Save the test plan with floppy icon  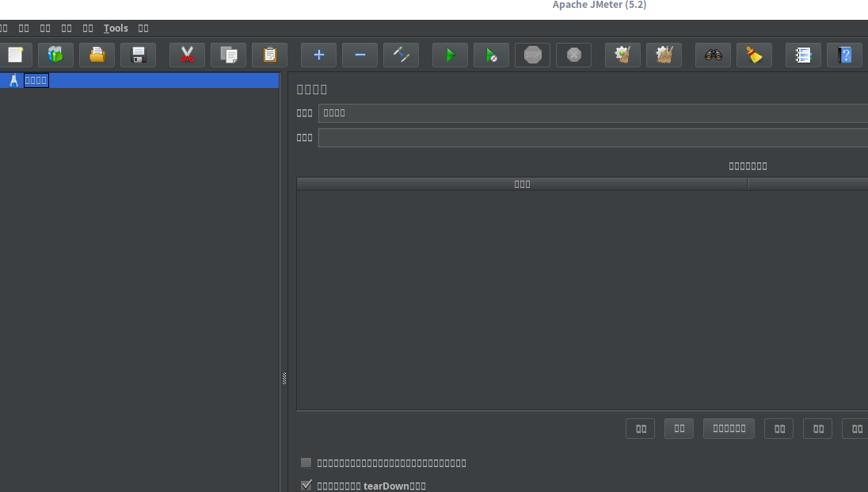[139, 55]
